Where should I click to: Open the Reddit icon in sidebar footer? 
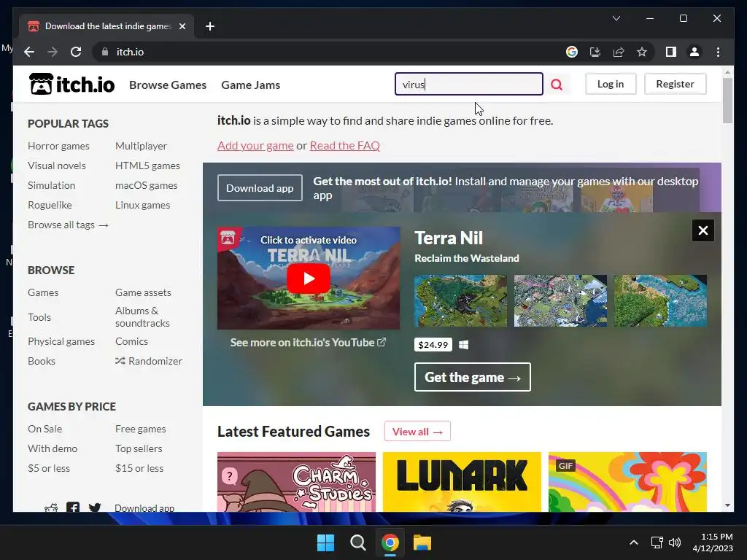(51, 507)
